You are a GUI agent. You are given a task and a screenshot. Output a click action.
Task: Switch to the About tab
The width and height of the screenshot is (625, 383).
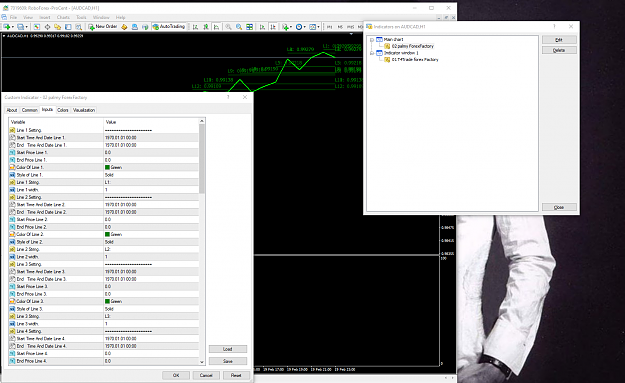point(12,110)
